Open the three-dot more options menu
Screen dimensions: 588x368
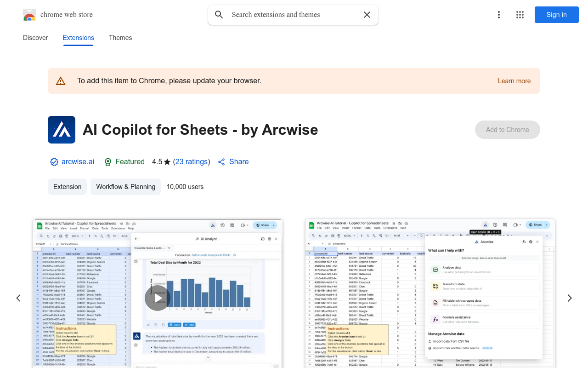coord(499,15)
